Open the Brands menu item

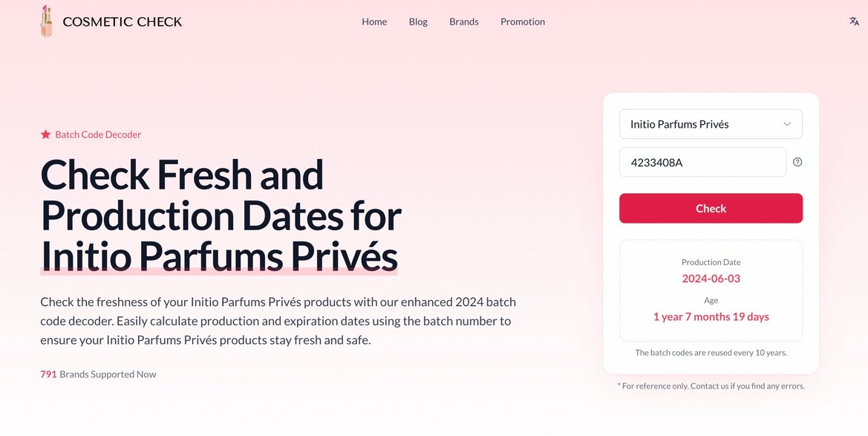[x=464, y=22]
